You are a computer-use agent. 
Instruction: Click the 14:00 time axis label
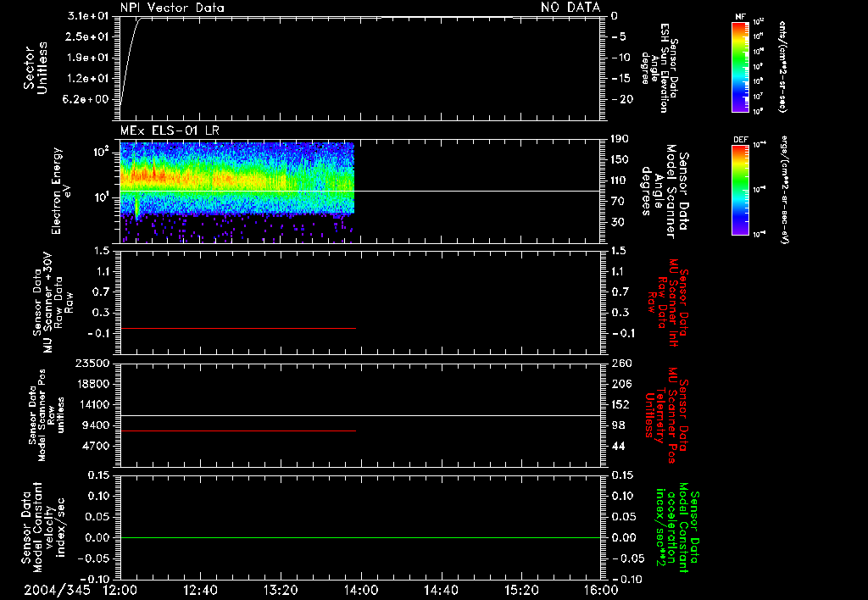(x=360, y=590)
